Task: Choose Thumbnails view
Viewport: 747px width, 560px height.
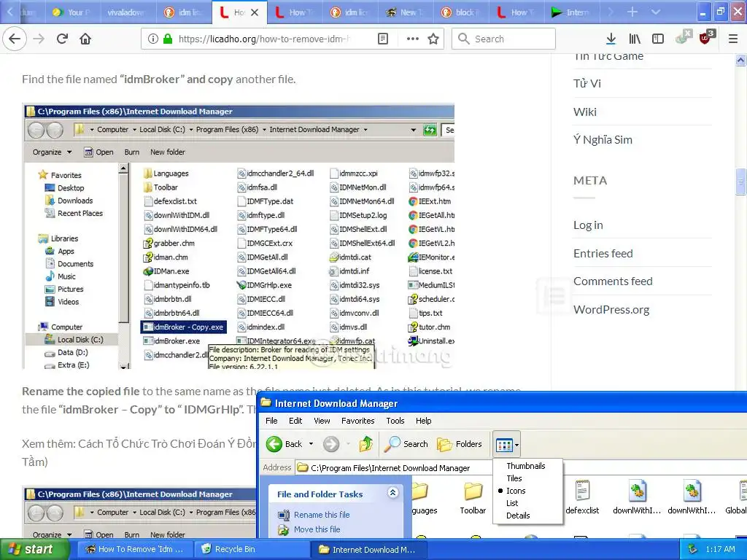Action: (525, 466)
